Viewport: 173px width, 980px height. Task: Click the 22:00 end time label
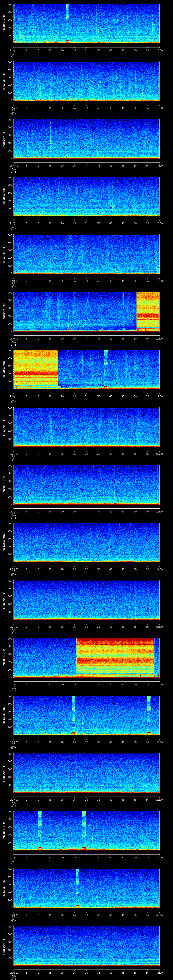click(159, 454)
